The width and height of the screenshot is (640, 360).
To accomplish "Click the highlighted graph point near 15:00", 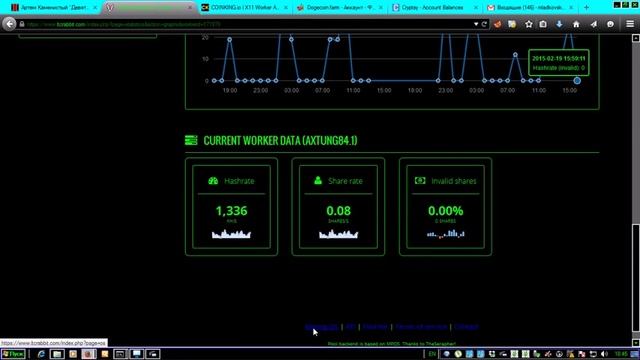I will (577, 80).
